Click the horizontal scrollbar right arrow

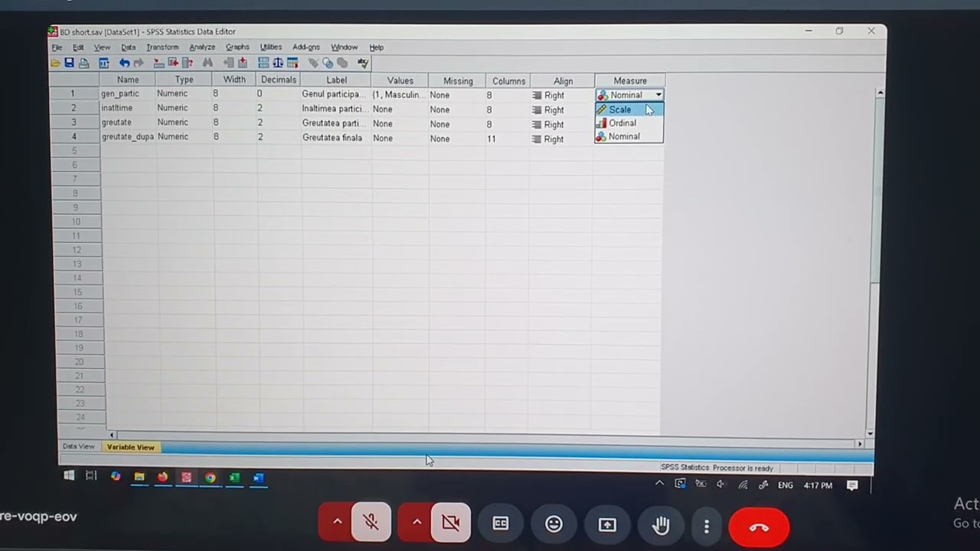tap(859, 444)
